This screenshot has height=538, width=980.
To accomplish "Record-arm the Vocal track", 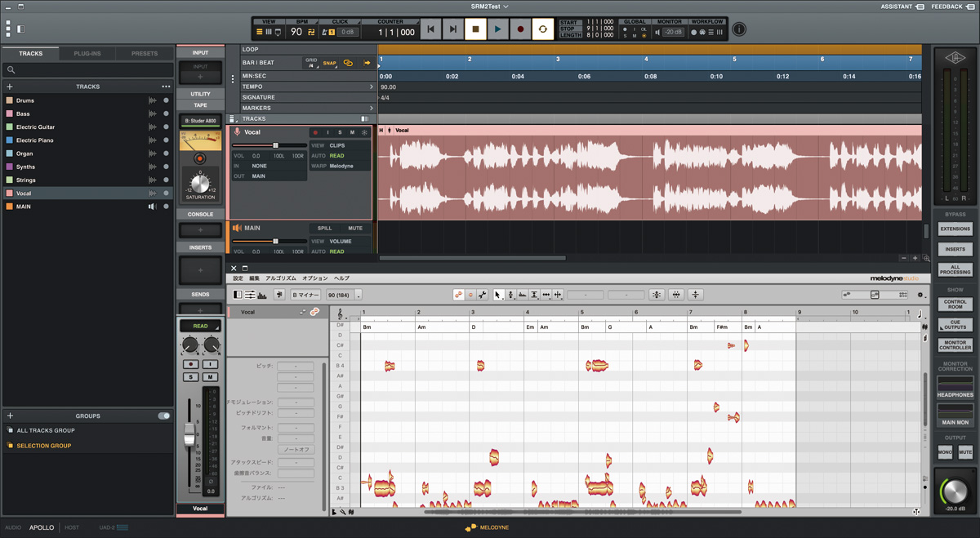I will (x=316, y=132).
